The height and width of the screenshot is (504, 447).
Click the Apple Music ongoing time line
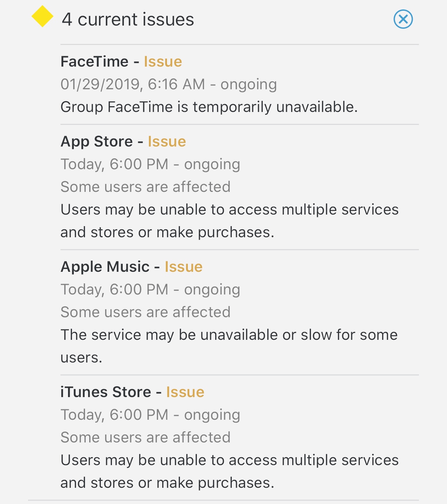tap(150, 289)
